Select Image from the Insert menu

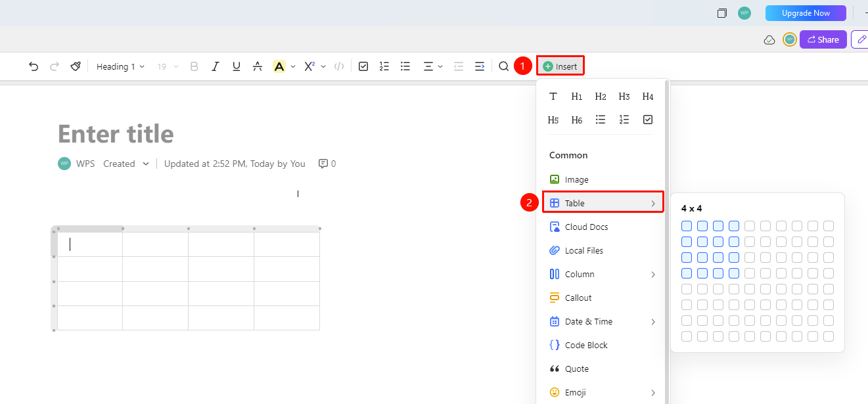pos(603,180)
